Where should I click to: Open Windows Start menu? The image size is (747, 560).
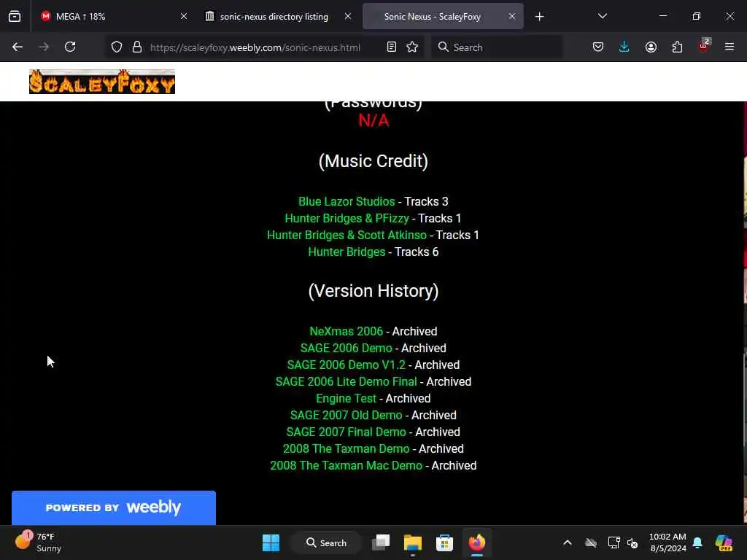[271, 542]
